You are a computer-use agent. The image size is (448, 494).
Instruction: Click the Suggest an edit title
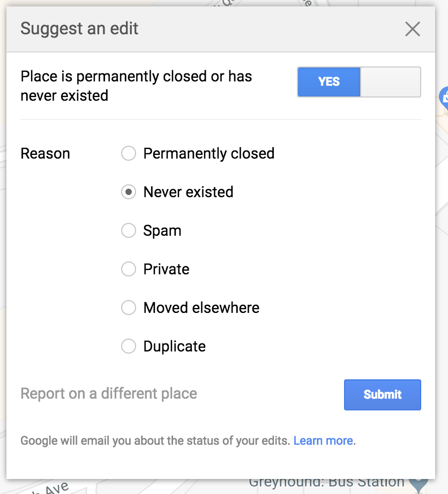pyautogui.click(x=79, y=29)
